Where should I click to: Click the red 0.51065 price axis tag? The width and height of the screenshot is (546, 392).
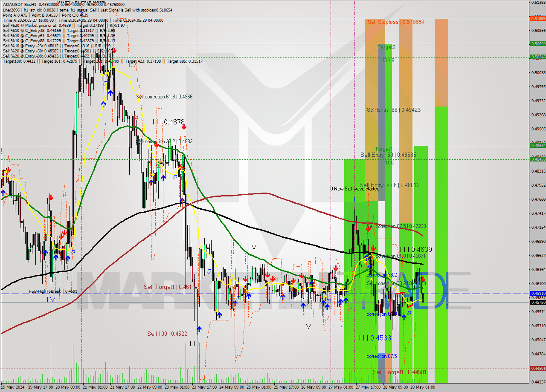point(537,18)
